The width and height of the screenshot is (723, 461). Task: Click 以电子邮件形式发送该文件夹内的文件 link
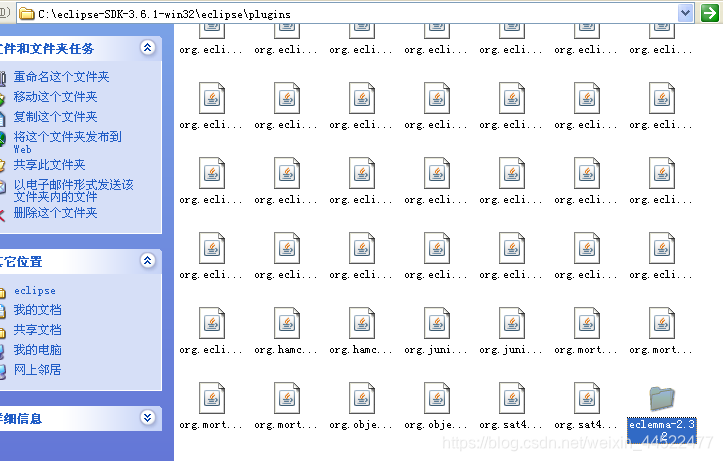[x=73, y=191]
